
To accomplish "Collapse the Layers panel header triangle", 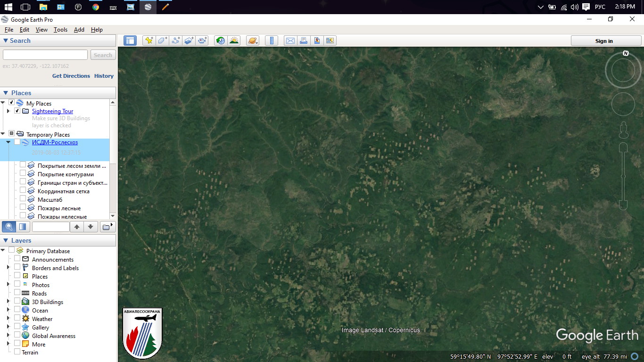I will [x=6, y=240].
